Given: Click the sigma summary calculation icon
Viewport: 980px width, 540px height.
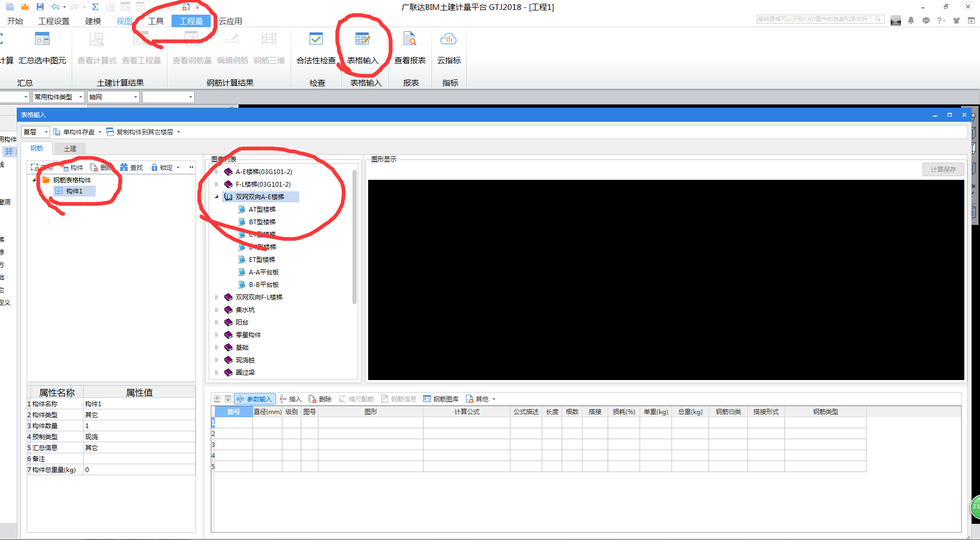Looking at the screenshot, I should click(95, 7).
